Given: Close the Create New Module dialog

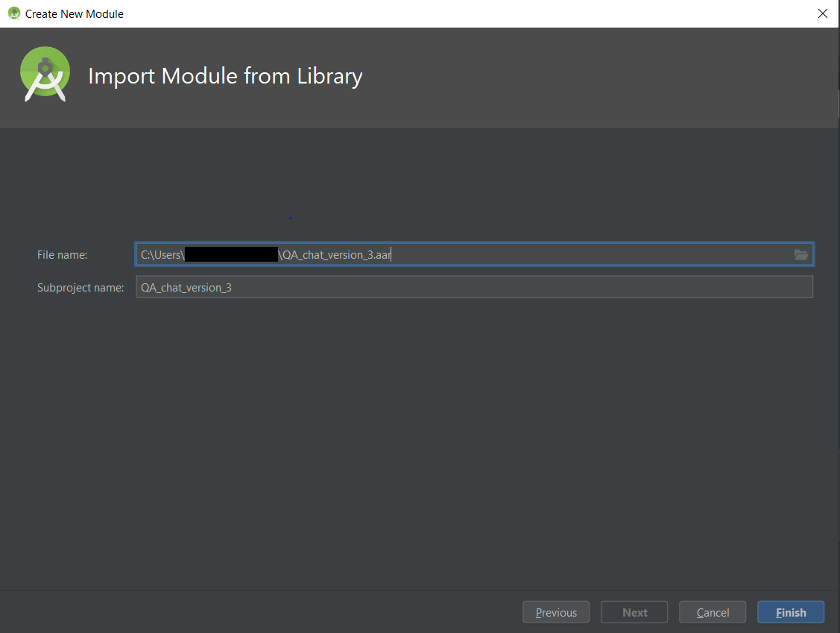Looking at the screenshot, I should 823,13.
